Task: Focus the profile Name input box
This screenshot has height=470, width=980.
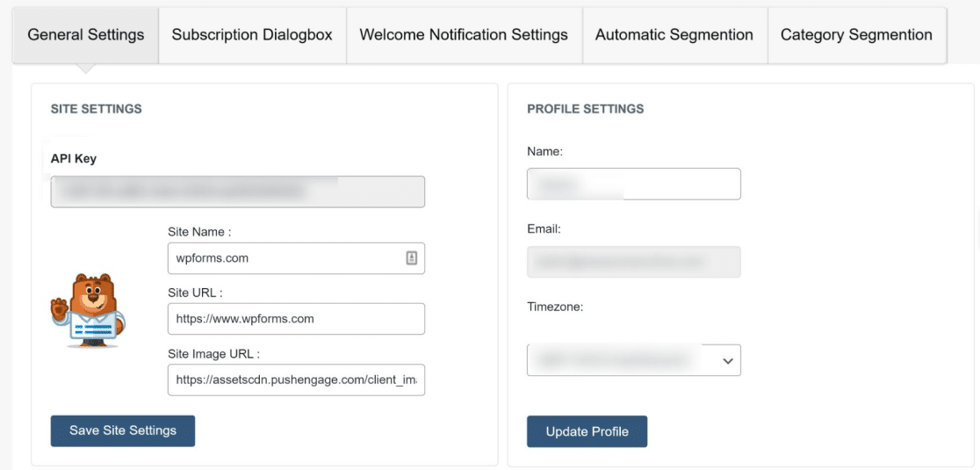Action: [x=634, y=184]
